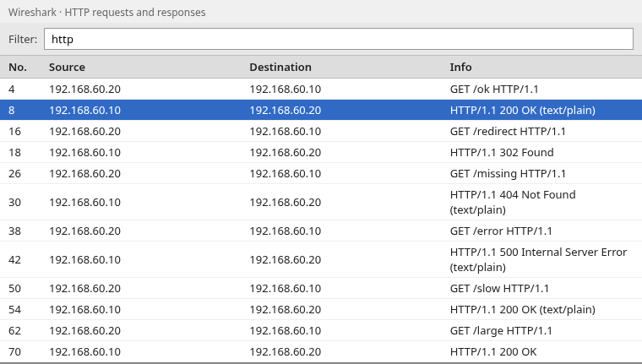Select packet row GET /redirect HTTP/1.1
Image resolution: width=642 pixels, height=364 pixels.
[321, 131]
